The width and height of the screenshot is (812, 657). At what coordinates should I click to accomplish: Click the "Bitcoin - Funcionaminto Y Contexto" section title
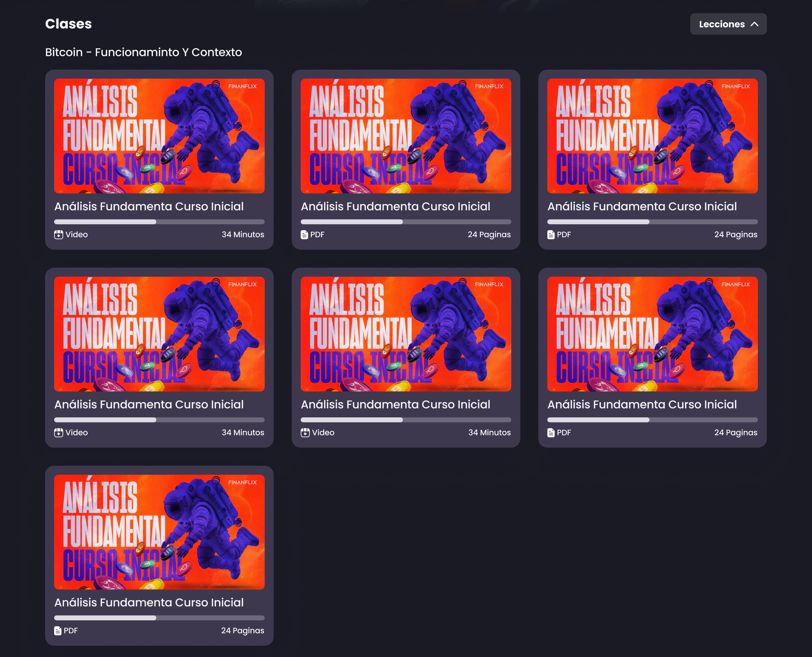coord(144,52)
